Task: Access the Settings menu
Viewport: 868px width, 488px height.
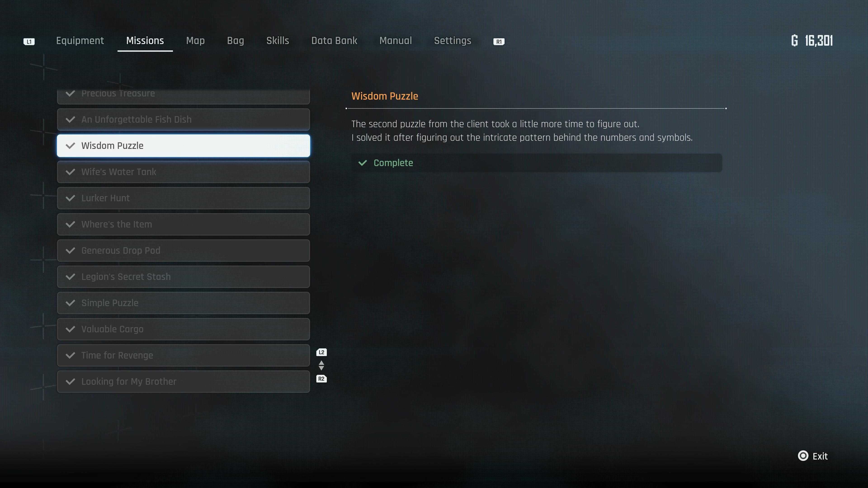Action: tap(453, 40)
